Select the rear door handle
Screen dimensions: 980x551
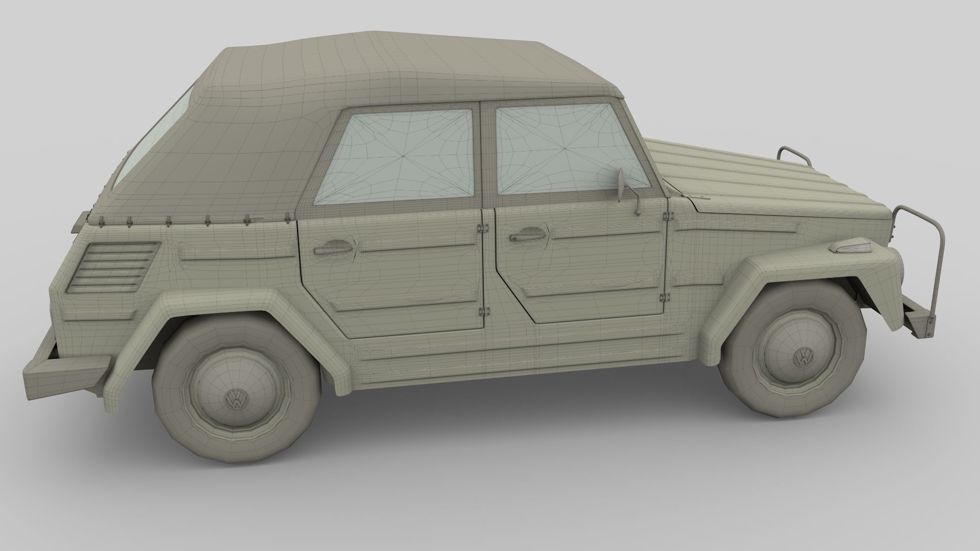(x=333, y=249)
